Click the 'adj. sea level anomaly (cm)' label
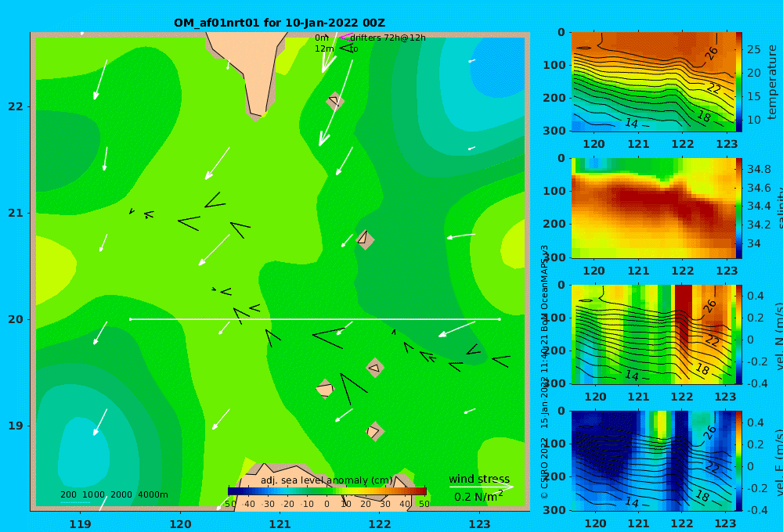The height and width of the screenshot is (532, 783). pyautogui.click(x=327, y=480)
